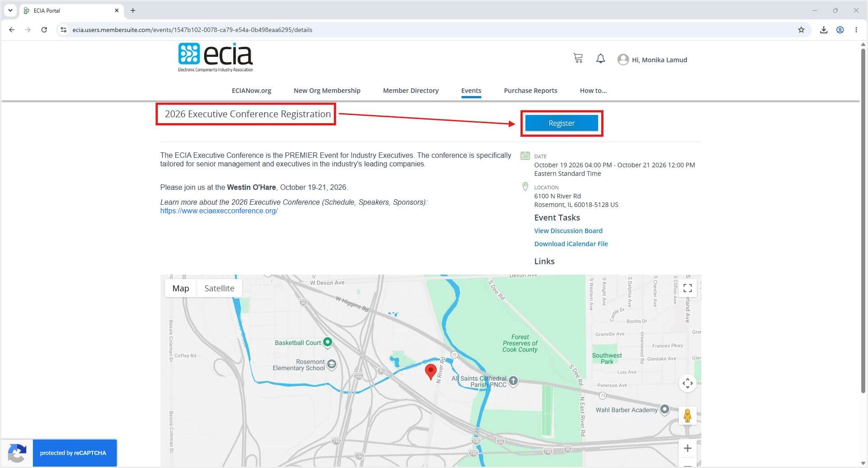Bookmark this page with star
The height and width of the screenshot is (468, 868).
point(801,30)
